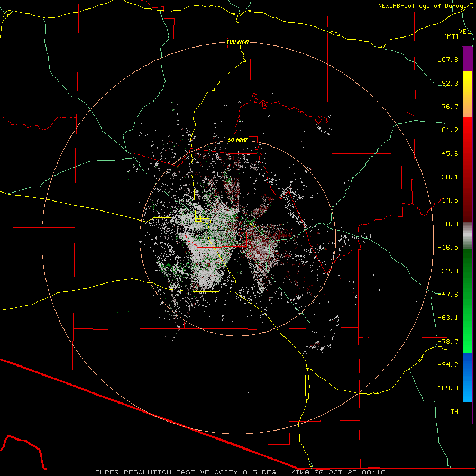
Task: Select the 61.2 legend value
Action: [x=450, y=130]
